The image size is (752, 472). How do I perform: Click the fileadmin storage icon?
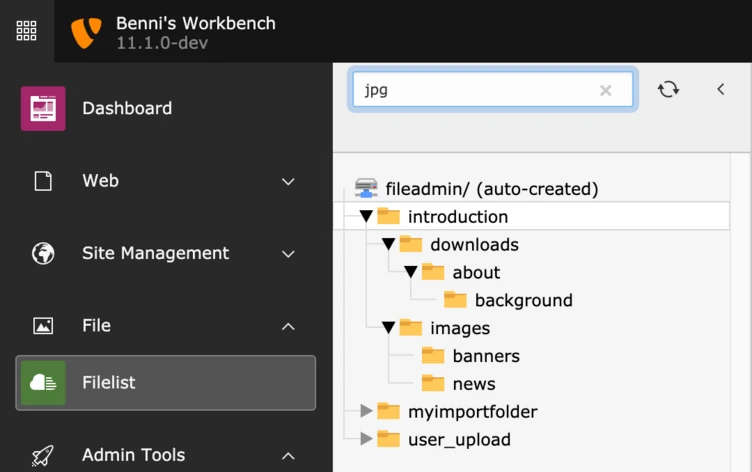click(x=366, y=188)
